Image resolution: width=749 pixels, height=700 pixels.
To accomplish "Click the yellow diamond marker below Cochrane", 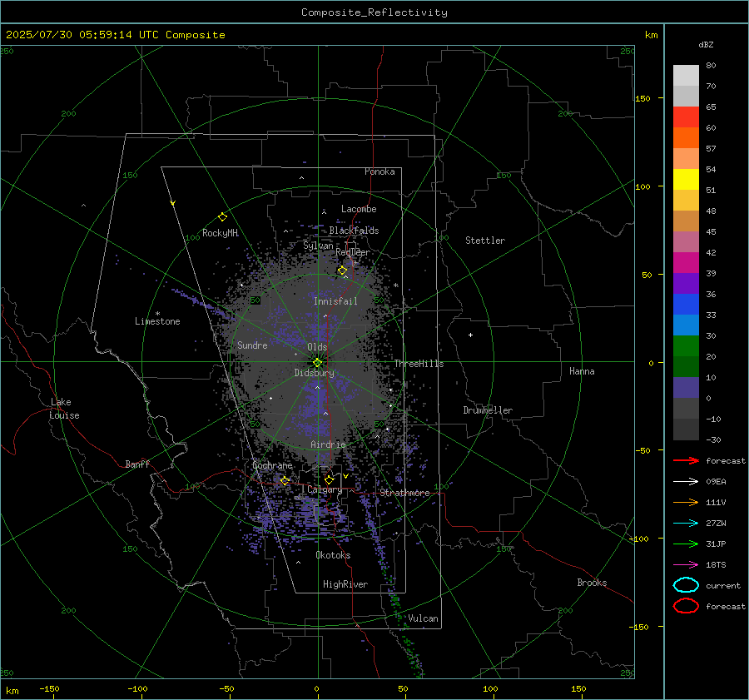I will click(285, 480).
